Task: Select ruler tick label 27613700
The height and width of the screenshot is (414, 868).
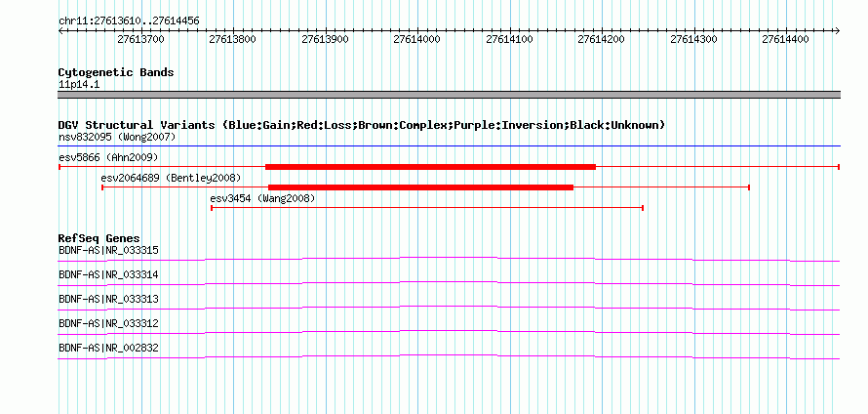Action: 141,39
